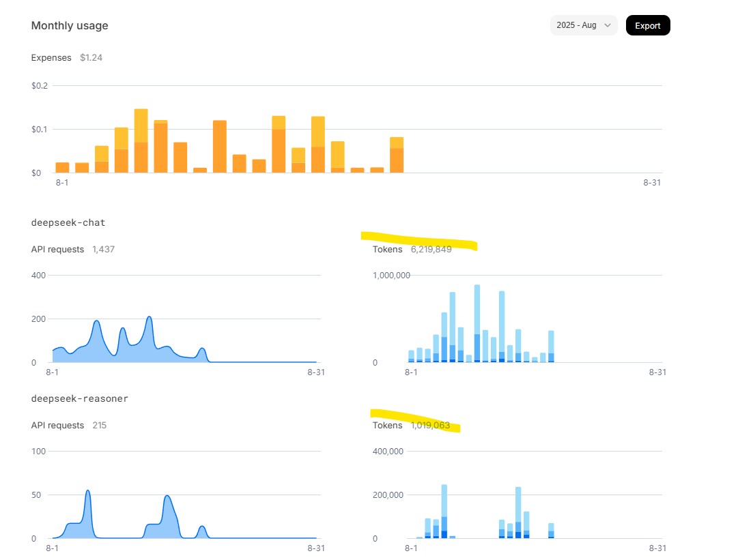This screenshot has height=560, width=738.
Task: Click the 50 axis label in reasoner requests chart
Action: (36, 495)
